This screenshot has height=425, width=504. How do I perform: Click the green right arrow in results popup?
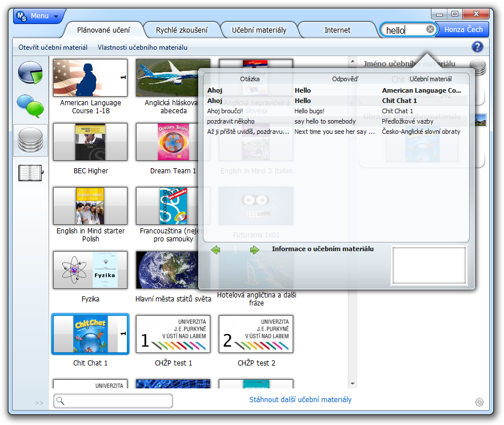tap(254, 250)
